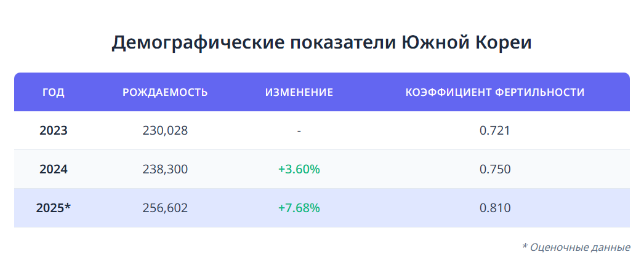
Task: Click the РОЖДАЕМОСТЬ column header
Action: click(165, 92)
